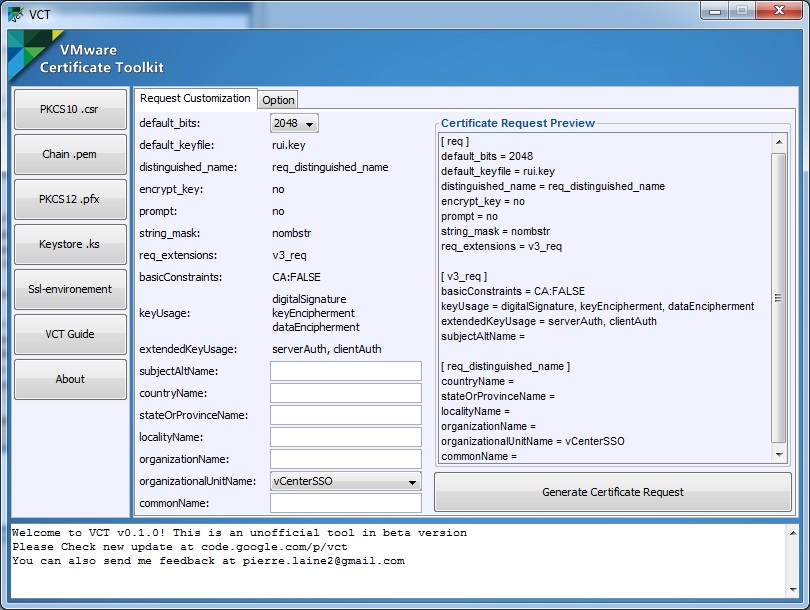Switch to the Option tab

click(278, 100)
